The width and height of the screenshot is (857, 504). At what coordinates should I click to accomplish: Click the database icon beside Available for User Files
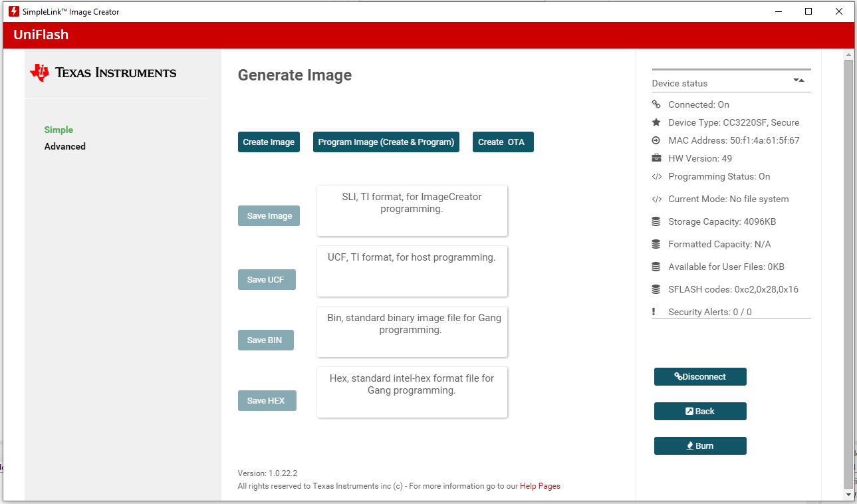[656, 267]
